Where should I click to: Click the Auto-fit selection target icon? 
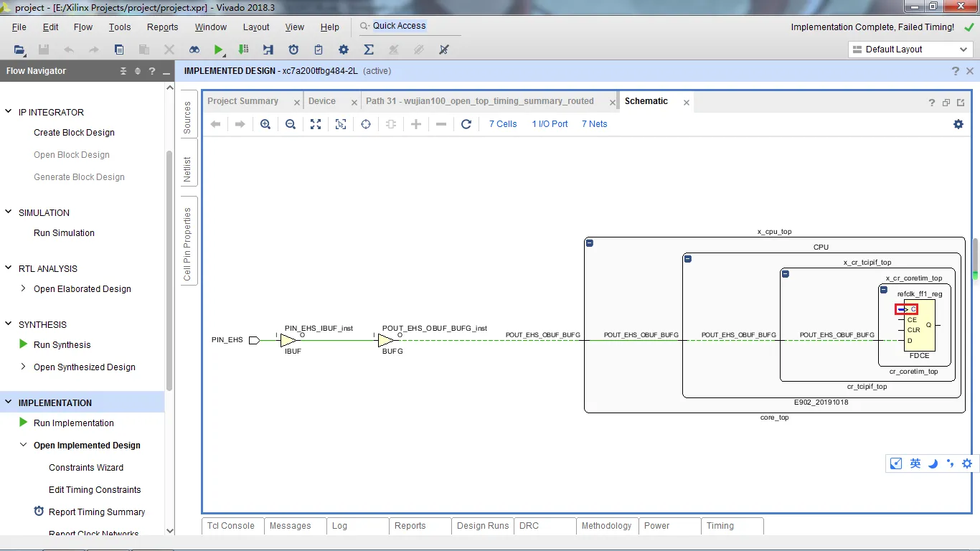tap(366, 124)
